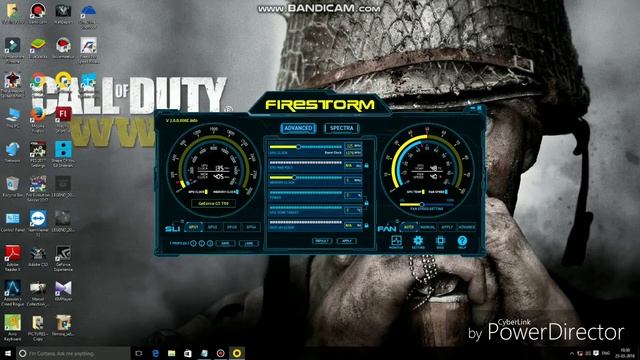This screenshot has height=360, width=640.
Task: Minimize the Firestorm window
Action: (x=473, y=108)
